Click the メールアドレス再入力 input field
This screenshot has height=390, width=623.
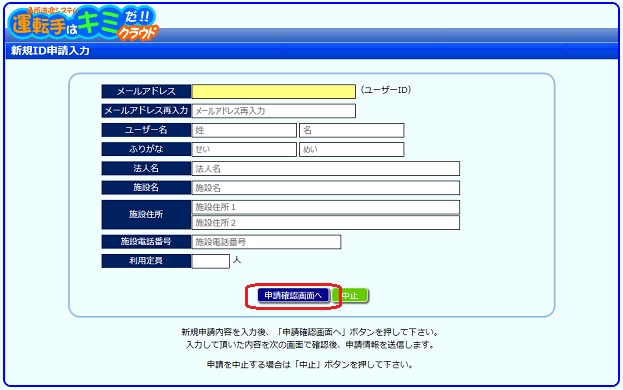(x=274, y=111)
